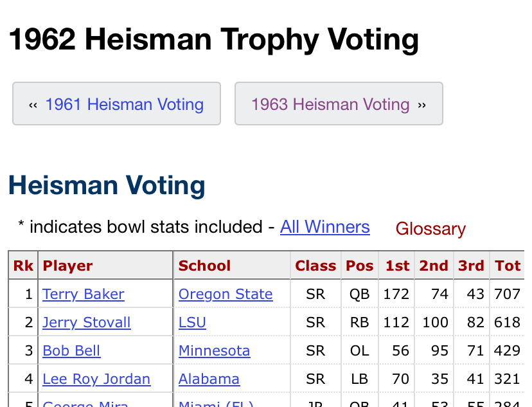Sort by 2nd place votes column
532x407 pixels.
coord(434,266)
